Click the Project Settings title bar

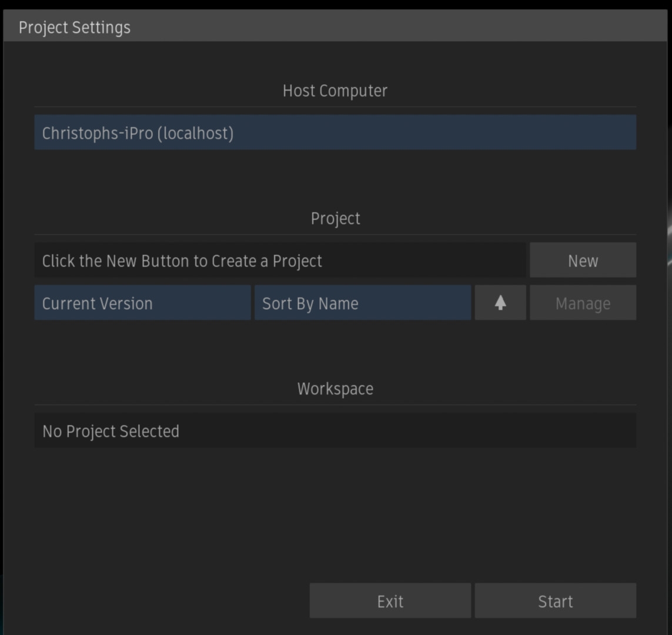pos(335,27)
